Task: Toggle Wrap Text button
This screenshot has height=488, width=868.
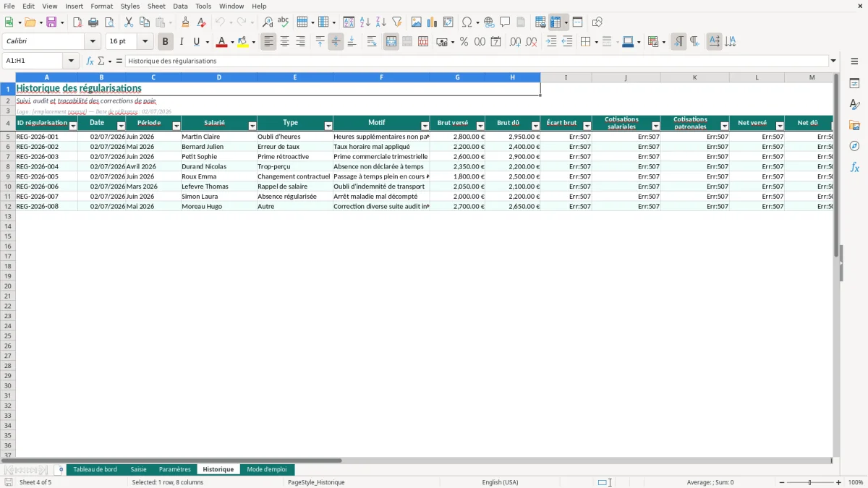Action: (372, 42)
